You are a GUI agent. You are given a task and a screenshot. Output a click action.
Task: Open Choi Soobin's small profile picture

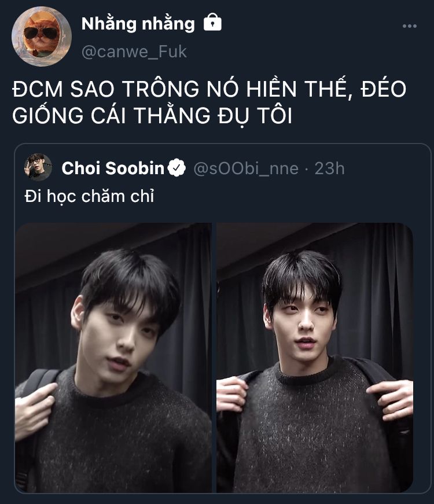(x=38, y=167)
